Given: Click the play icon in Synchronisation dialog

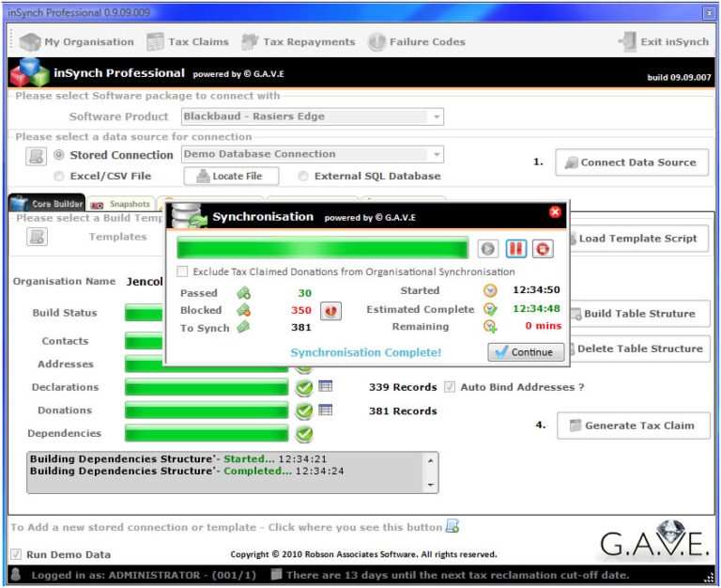Looking at the screenshot, I should [487, 249].
